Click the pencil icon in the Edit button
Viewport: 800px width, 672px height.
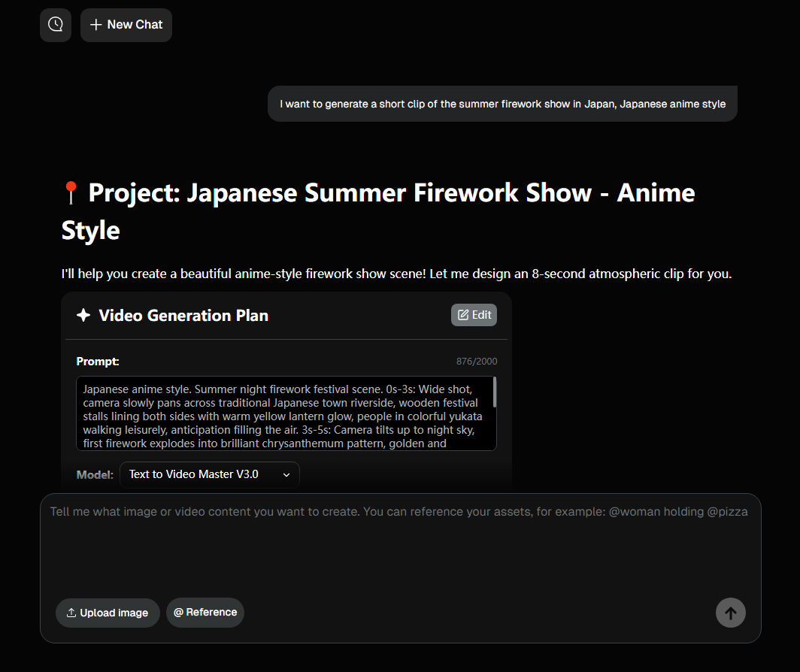[463, 315]
